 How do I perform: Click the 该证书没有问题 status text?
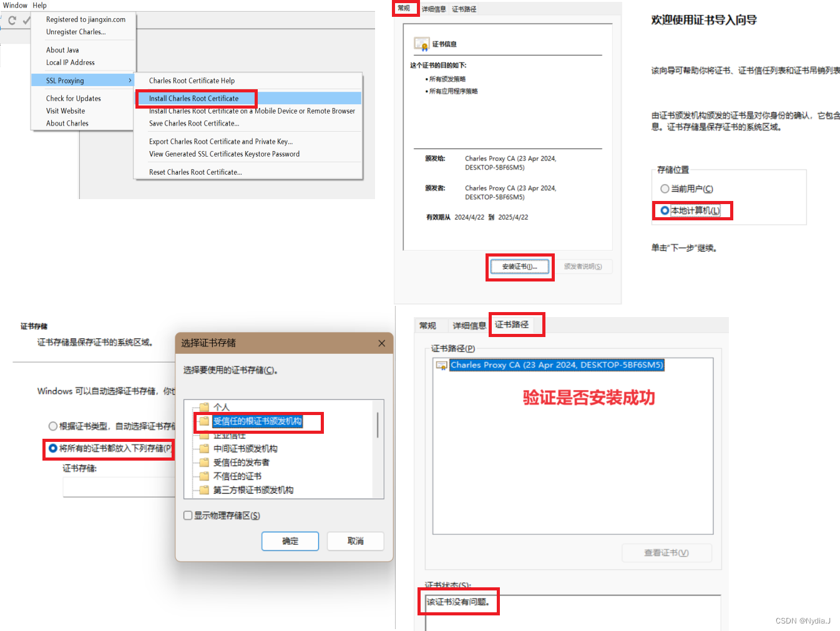coord(458,602)
